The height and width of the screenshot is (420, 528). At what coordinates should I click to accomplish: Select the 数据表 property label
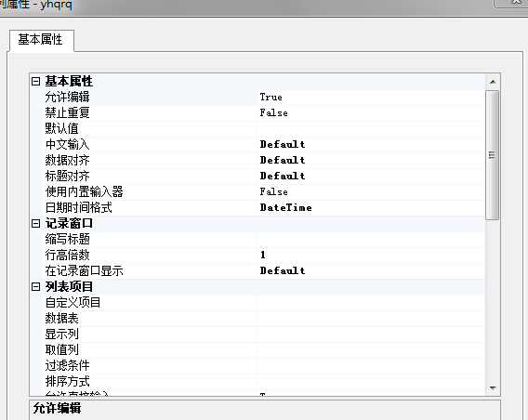click(62, 319)
